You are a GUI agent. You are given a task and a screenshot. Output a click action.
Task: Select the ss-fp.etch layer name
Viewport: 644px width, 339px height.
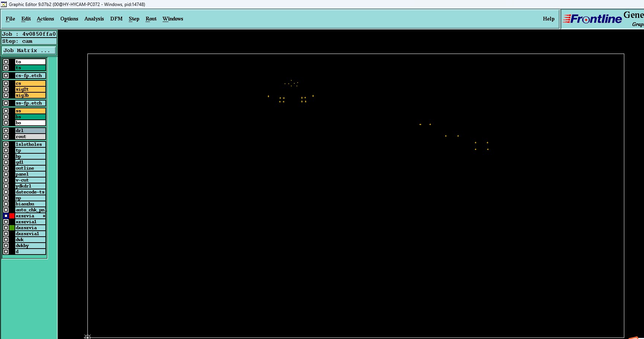pos(31,103)
